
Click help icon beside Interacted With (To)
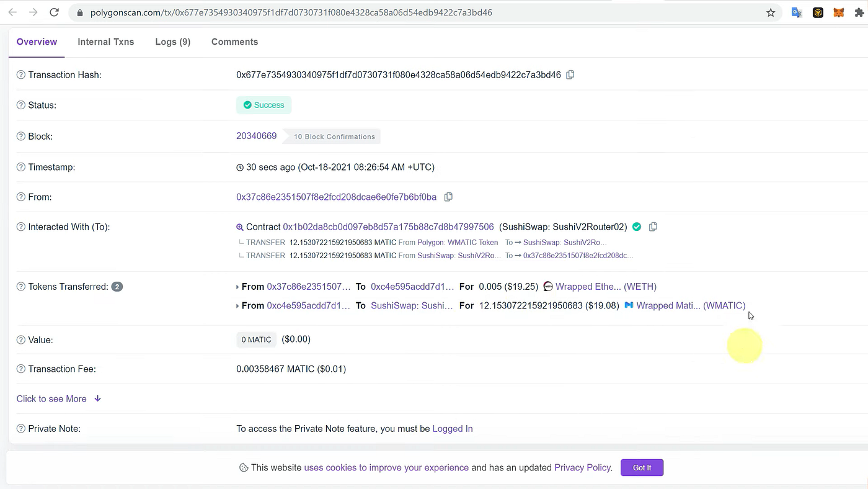click(x=21, y=227)
